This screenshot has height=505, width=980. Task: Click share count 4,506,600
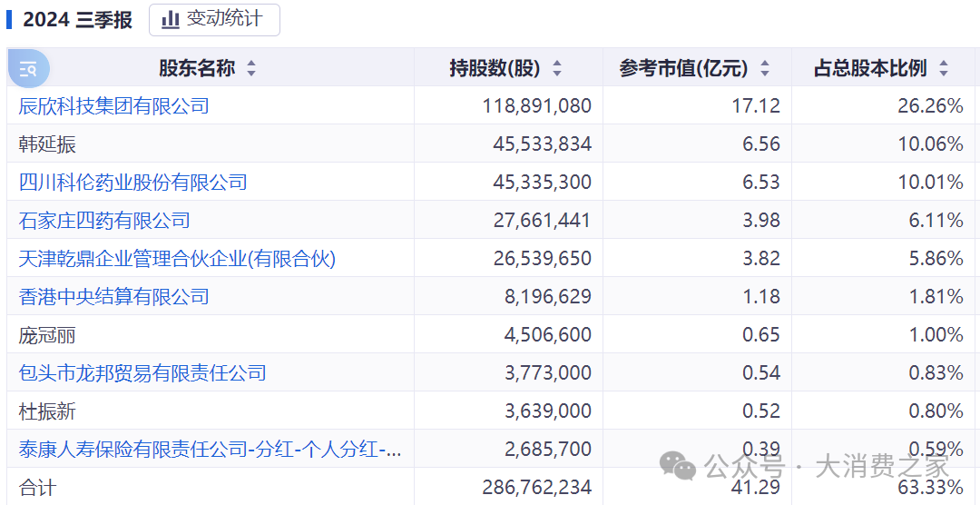pos(547,335)
